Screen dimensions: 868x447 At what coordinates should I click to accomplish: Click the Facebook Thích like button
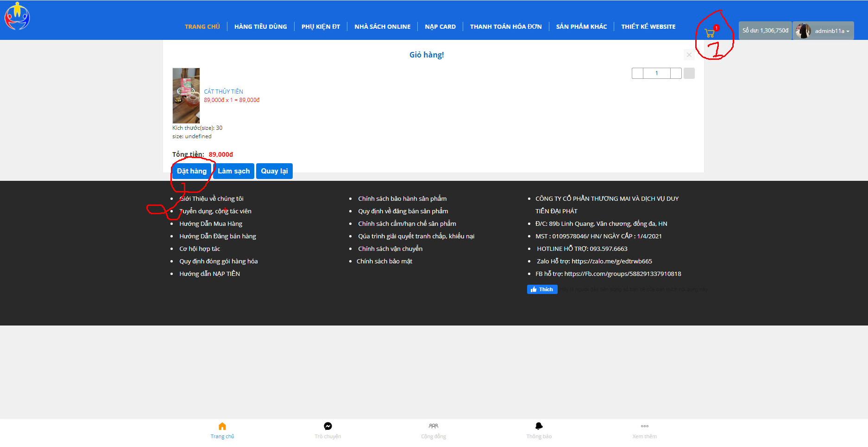(x=542, y=289)
